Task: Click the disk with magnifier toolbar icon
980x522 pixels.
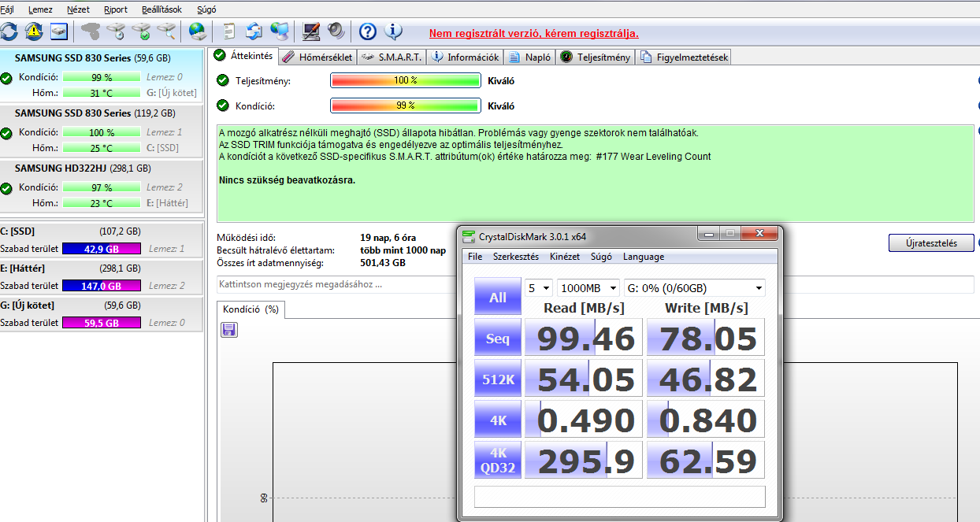Action: [166, 31]
